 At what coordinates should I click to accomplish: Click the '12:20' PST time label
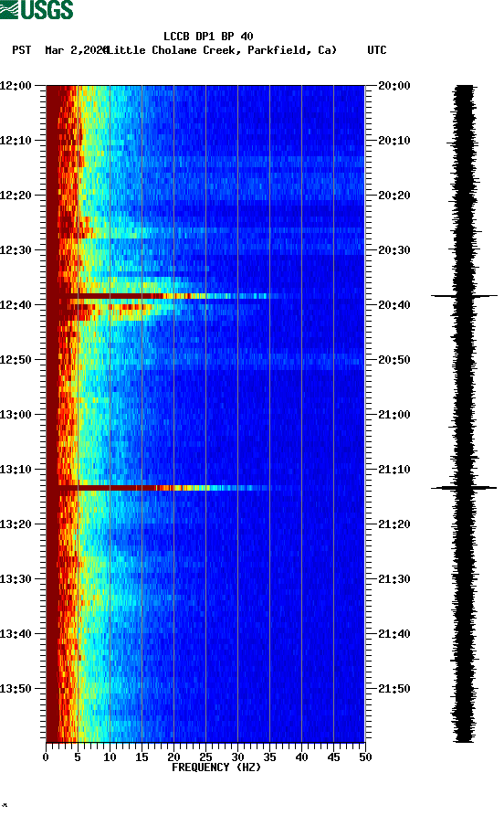pyautogui.click(x=16, y=196)
